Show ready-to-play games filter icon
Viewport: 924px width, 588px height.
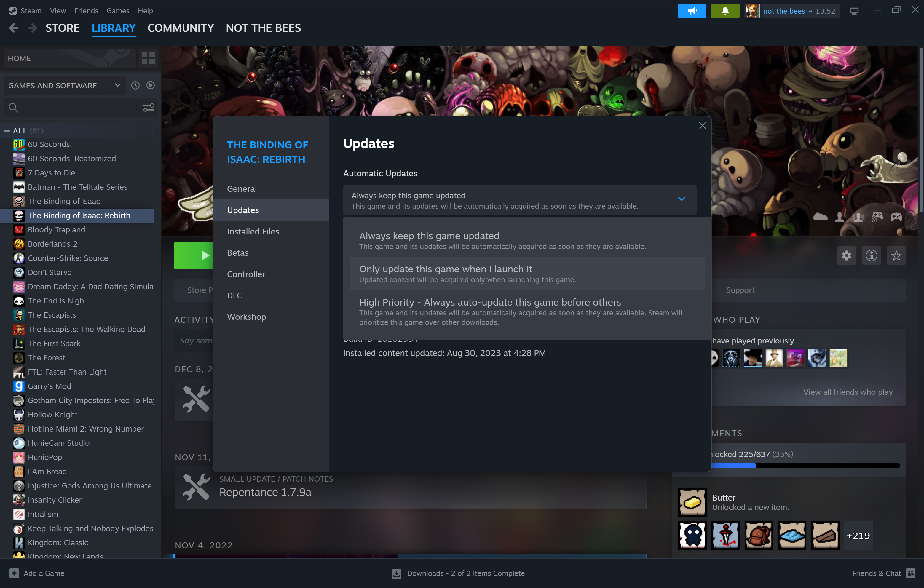151,86
